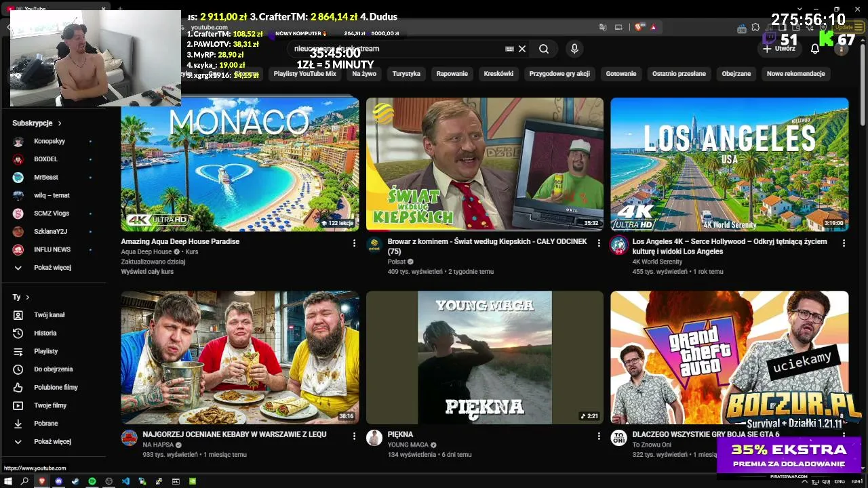Open YouTube notifications bell
Viewport: 868px width, 488px height.
coord(815,49)
